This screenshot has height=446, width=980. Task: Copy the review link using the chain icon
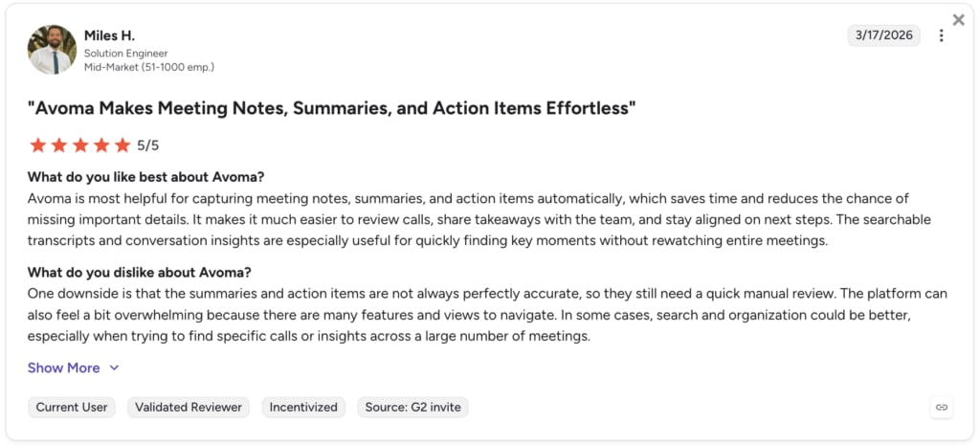tap(942, 408)
